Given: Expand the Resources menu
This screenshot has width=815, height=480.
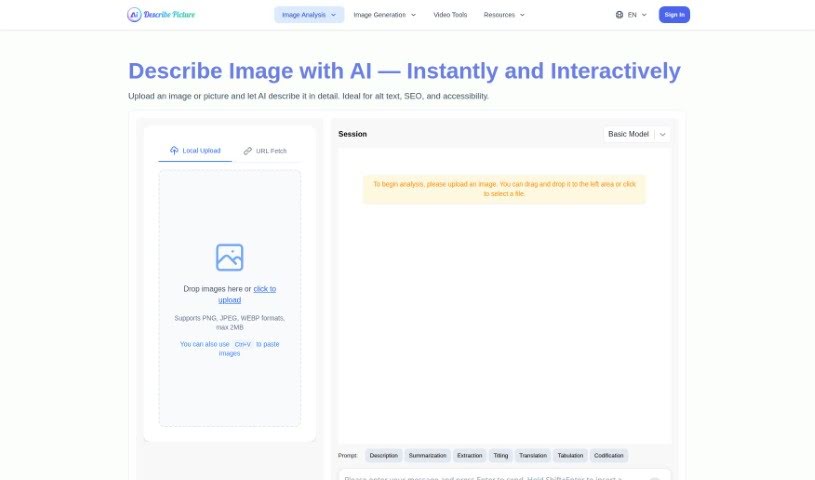Looking at the screenshot, I should coord(504,15).
